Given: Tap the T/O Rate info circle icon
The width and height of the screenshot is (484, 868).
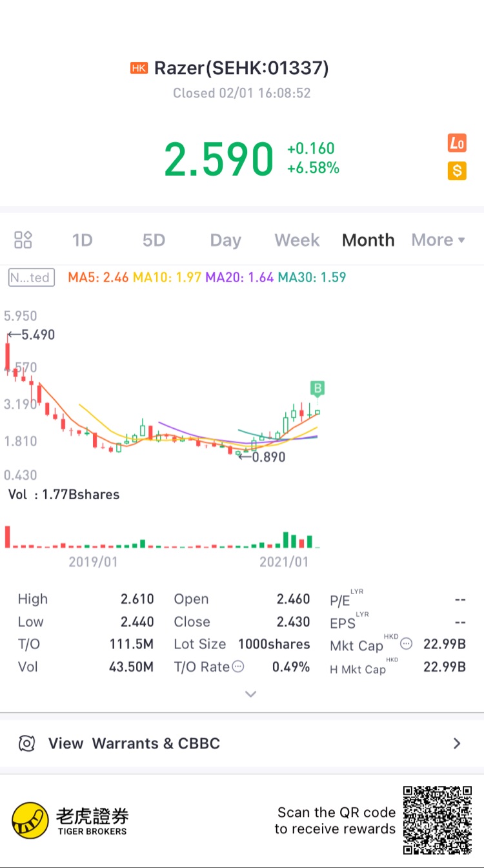Looking at the screenshot, I should 238,666.
